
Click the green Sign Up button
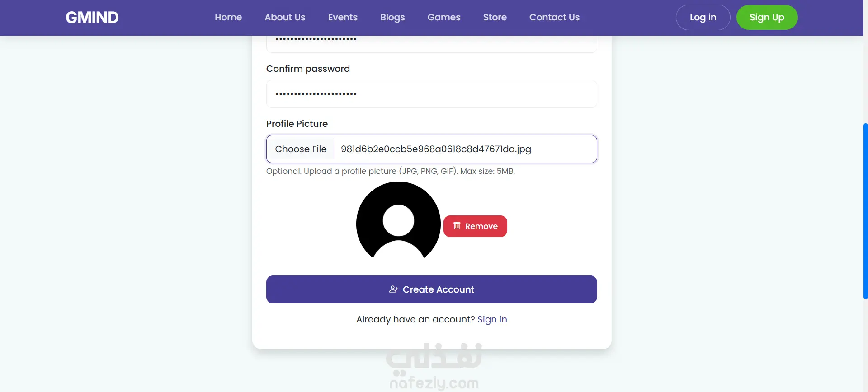point(767,18)
